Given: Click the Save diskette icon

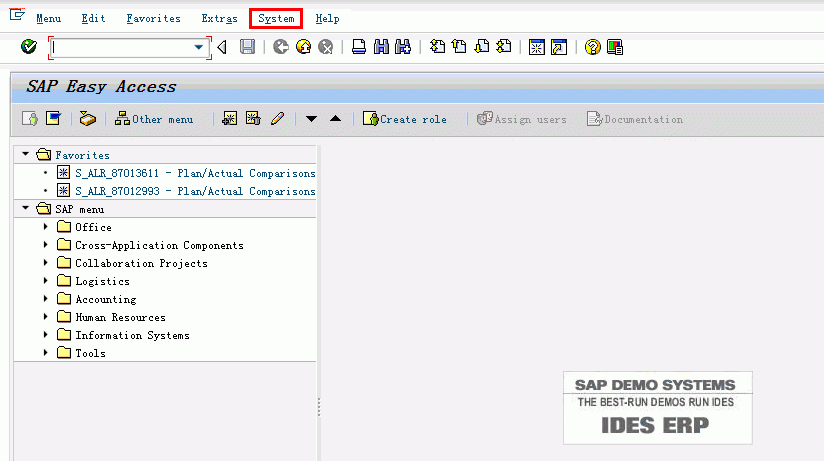Looking at the screenshot, I should 248,47.
